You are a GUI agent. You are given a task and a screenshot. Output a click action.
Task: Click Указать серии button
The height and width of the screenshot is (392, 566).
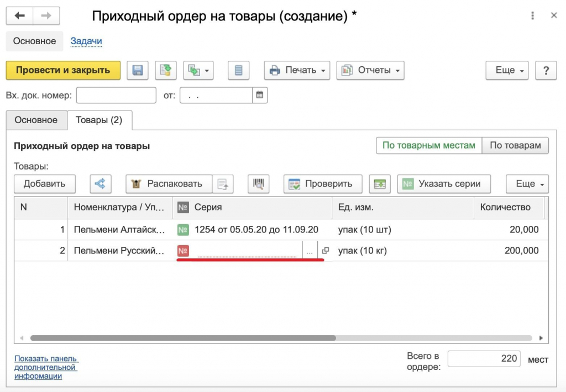(444, 183)
